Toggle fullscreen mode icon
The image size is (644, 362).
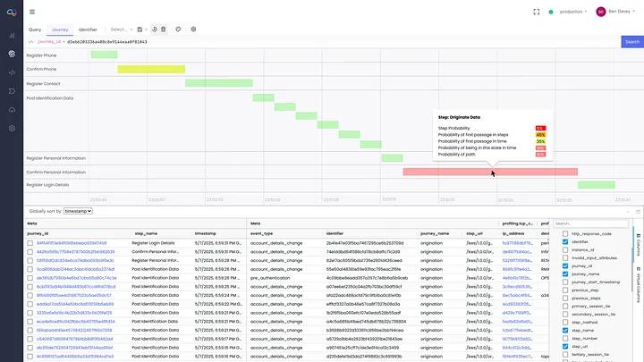pyautogui.click(x=537, y=12)
